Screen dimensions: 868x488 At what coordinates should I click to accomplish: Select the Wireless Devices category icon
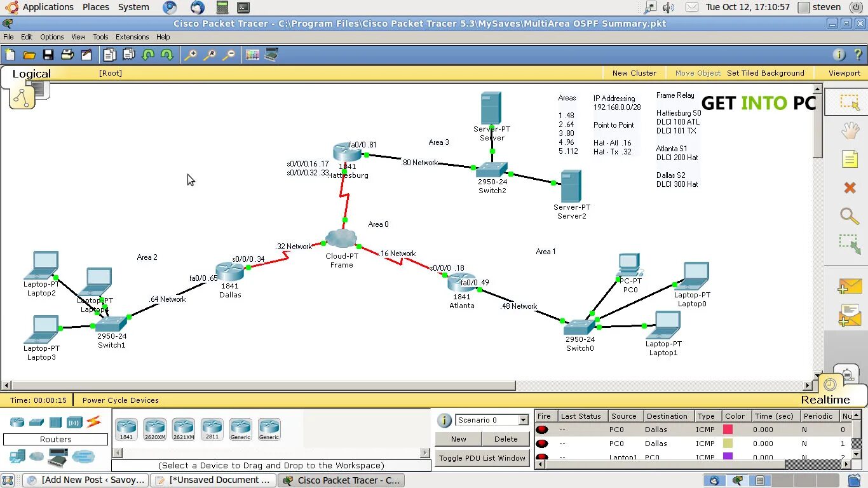(74, 422)
